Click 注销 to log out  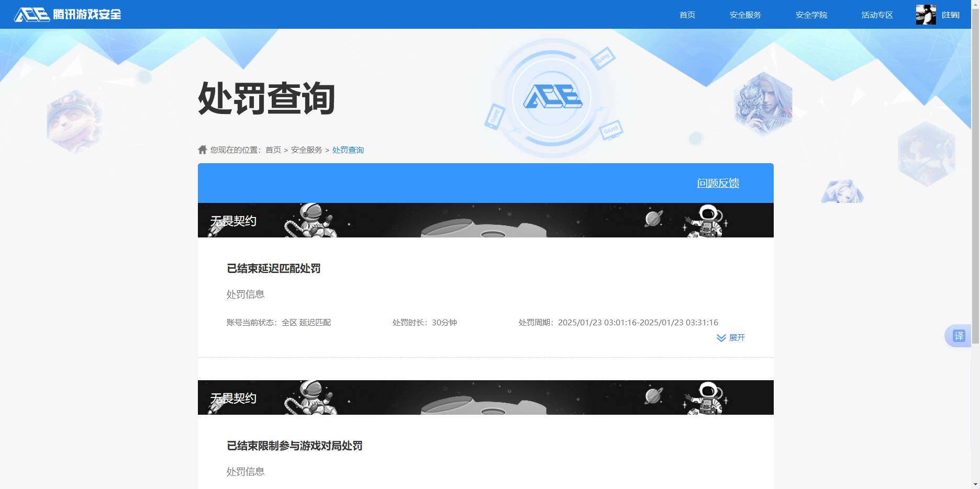tap(951, 15)
